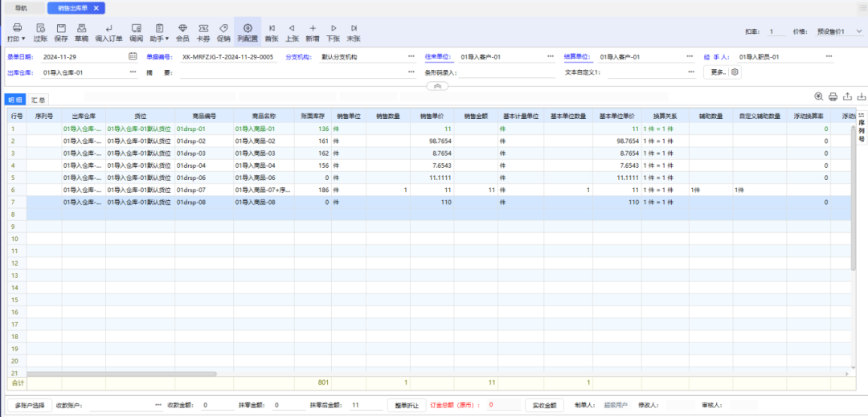
Task: Go to next document with 下张
Action: 333,31
